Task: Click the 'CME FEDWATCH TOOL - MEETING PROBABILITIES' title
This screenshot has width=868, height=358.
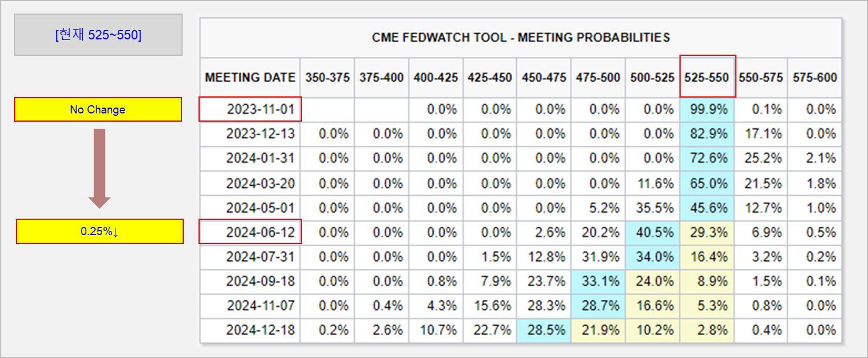Action: pyautogui.click(x=521, y=38)
